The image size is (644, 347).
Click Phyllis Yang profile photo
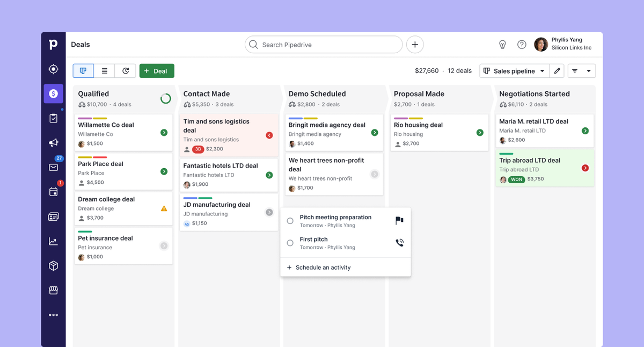(x=541, y=45)
